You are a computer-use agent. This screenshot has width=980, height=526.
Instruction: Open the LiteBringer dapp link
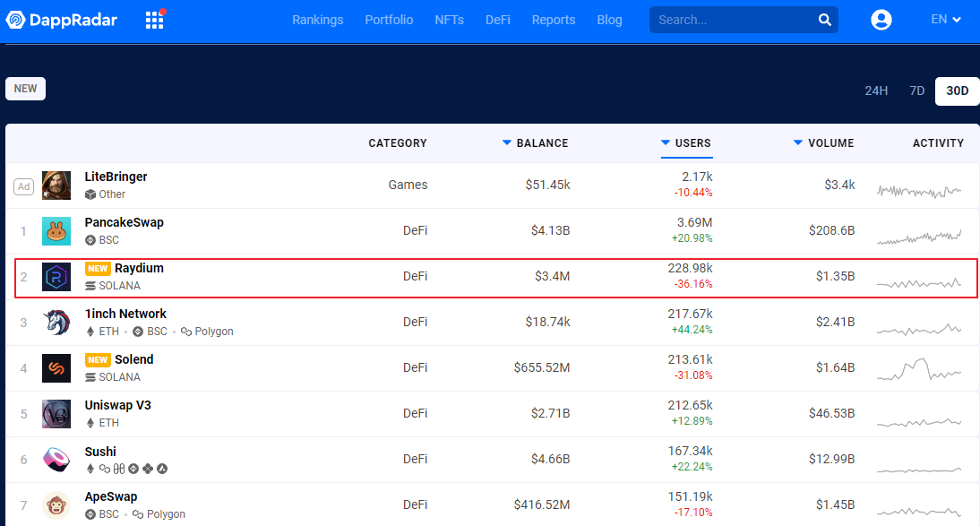pos(116,177)
